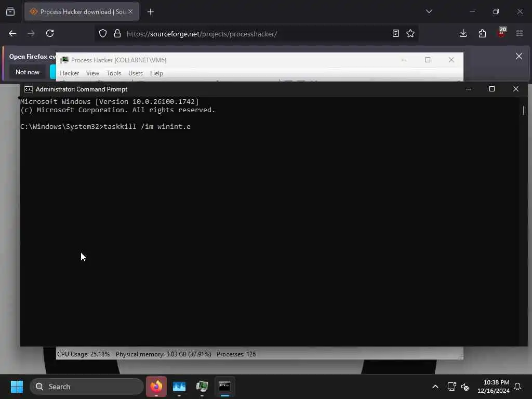Open Firefox application hamburger menu
The width and height of the screenshot is (532, 399).
click(x=520, y=33)
